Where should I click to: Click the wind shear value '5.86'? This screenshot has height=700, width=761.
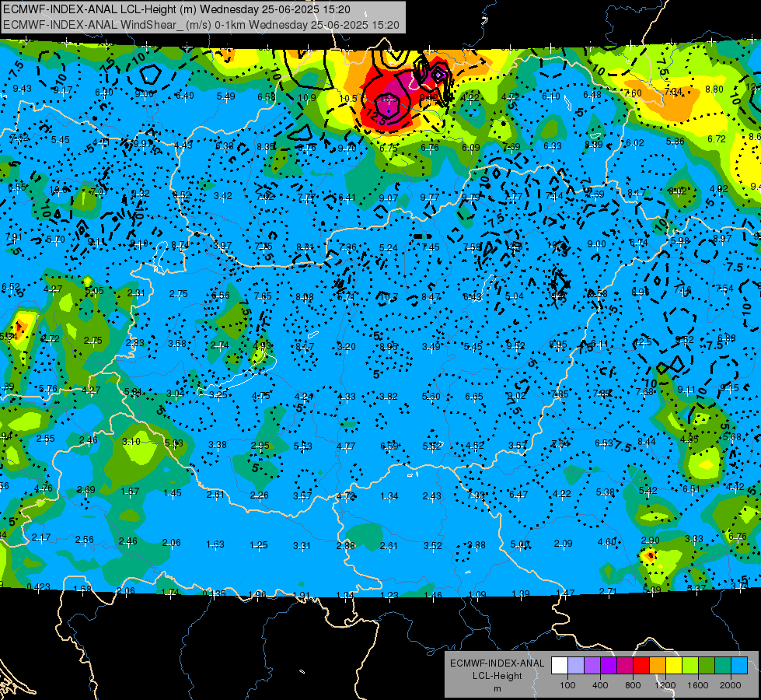click(x=675, y=142)
